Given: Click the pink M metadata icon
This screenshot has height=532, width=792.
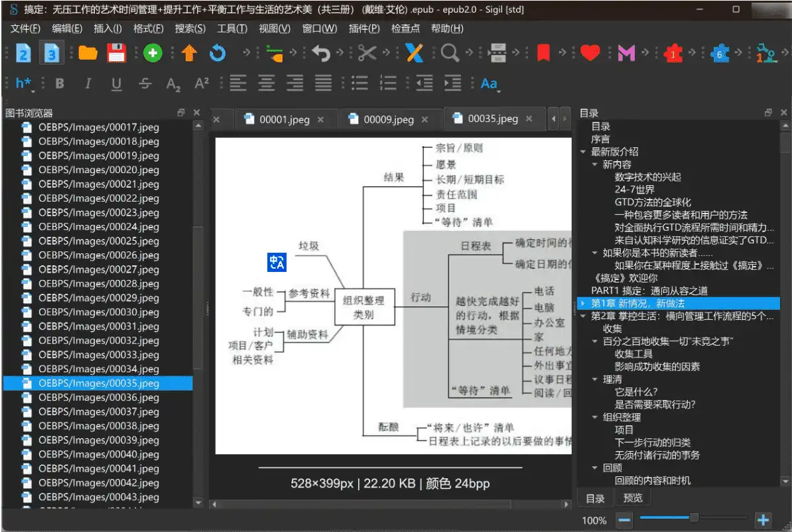Looking at the screenshot, I should [x=626, y=52].
